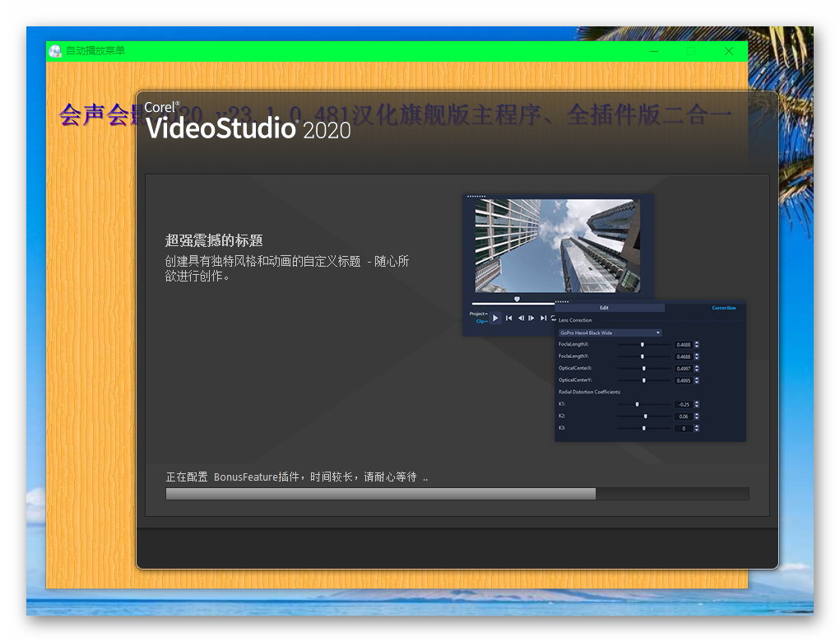Click the Play button in the preview panel
This screenshot has height=642, width=840.
pyautogui.click(x=495, y=318)
